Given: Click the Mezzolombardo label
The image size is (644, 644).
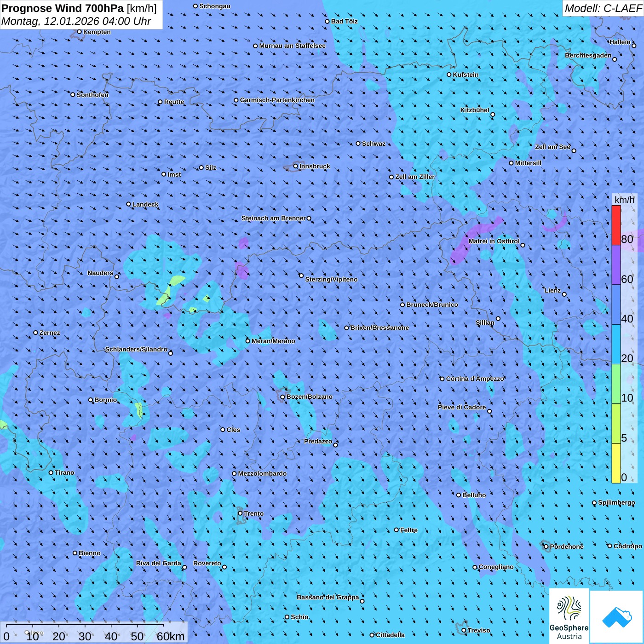Looking at the screenshot, I should pos(262,473).
